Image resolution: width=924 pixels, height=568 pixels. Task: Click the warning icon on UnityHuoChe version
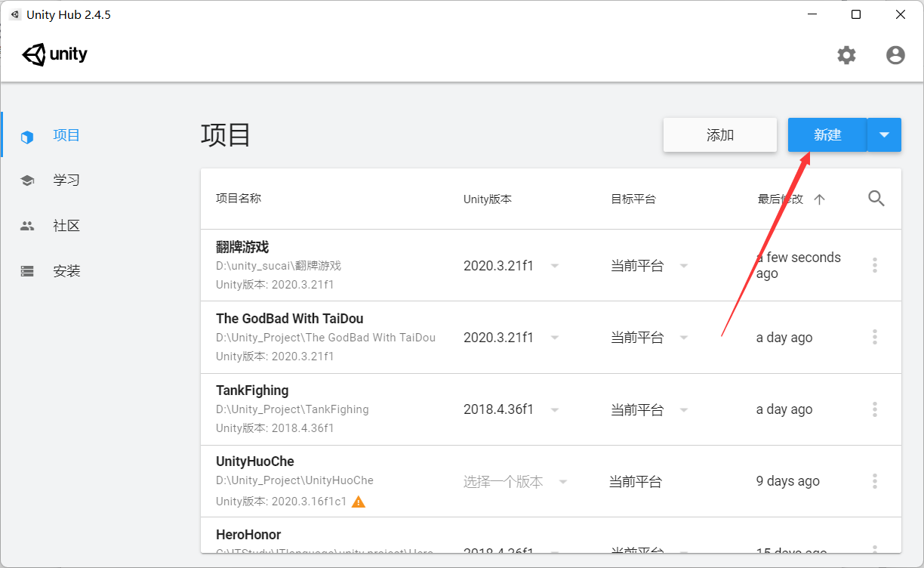359,502
